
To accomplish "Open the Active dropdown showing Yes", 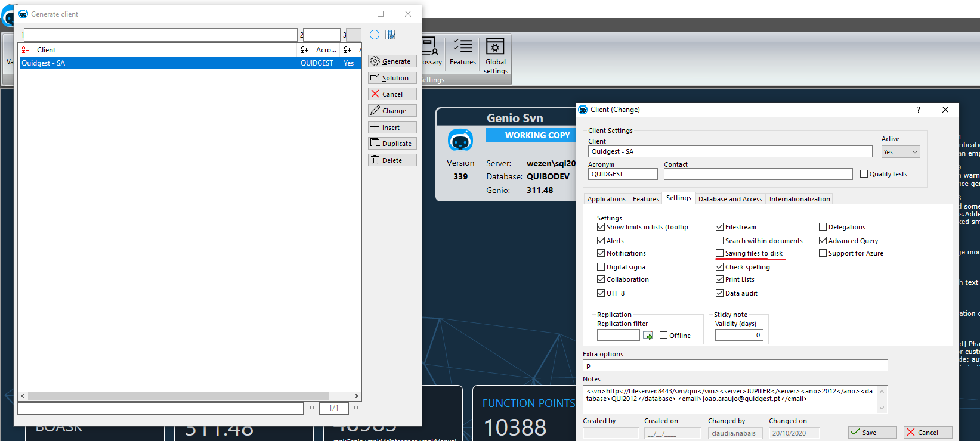I will 901,152.
